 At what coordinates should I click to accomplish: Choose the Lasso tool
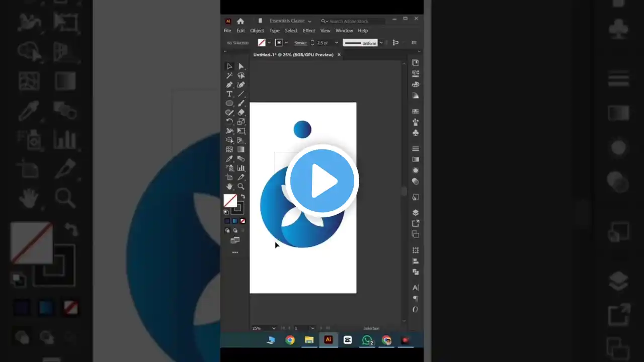point(241,75)
